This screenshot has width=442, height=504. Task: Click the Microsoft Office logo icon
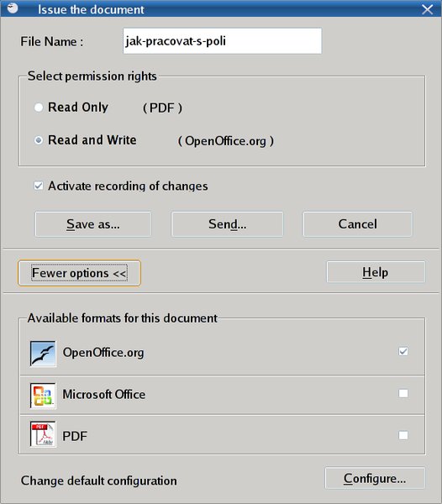(43, 396)
